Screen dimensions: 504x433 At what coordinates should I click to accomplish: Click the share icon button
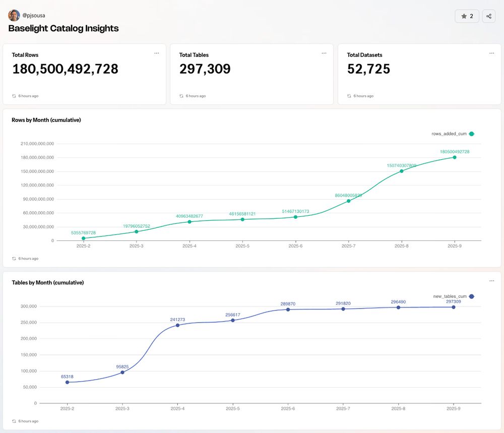coord(488,16)
